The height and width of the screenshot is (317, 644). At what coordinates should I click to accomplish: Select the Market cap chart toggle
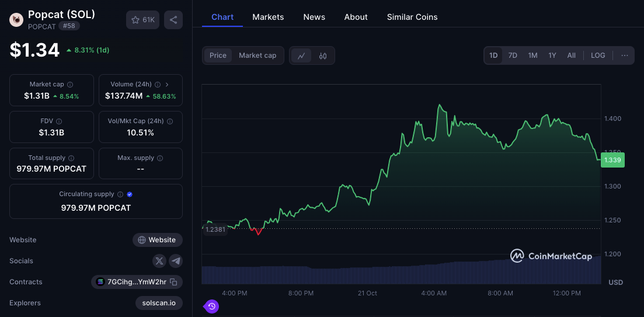click(x=257, y=55)
